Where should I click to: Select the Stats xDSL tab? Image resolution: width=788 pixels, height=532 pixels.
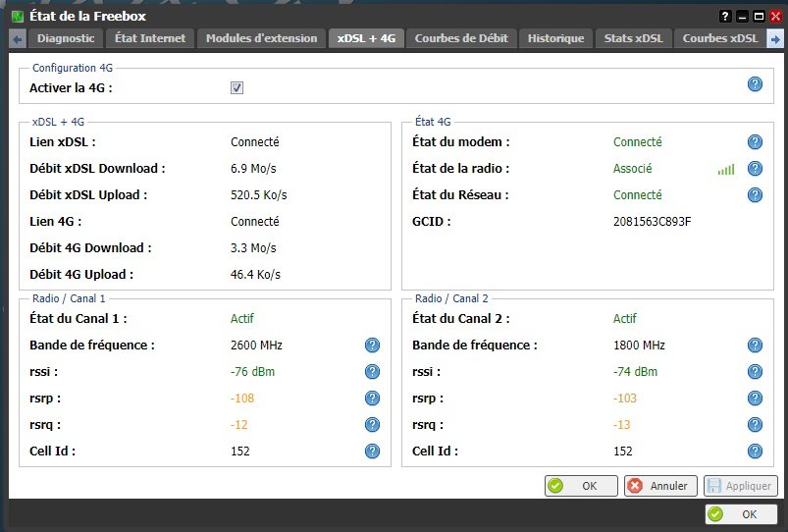633,38
